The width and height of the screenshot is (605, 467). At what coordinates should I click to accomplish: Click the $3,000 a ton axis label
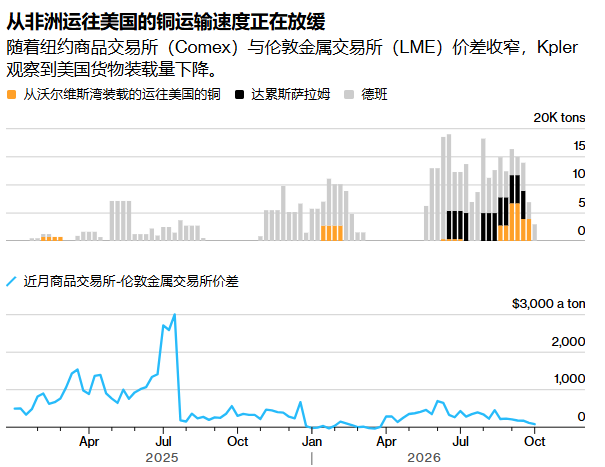[548, 304]
